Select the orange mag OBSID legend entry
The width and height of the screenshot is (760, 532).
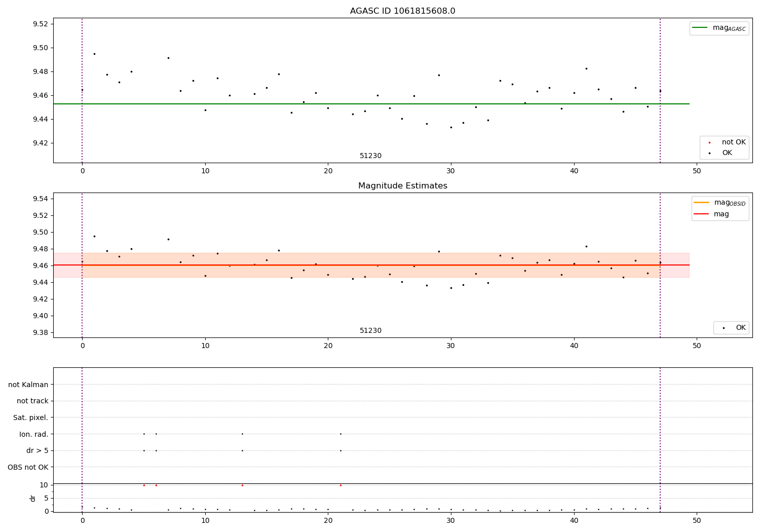click(x=719, y=203)
